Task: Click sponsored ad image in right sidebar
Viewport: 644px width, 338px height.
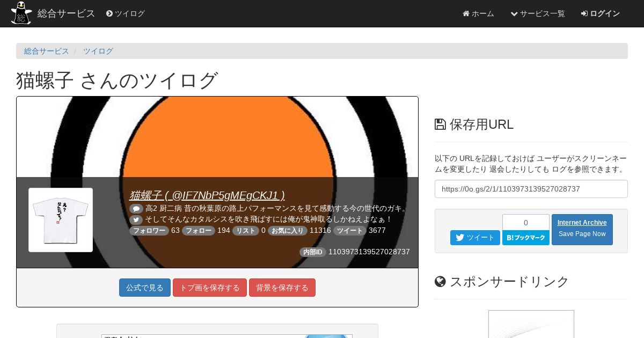Action: tap(531, 324)
